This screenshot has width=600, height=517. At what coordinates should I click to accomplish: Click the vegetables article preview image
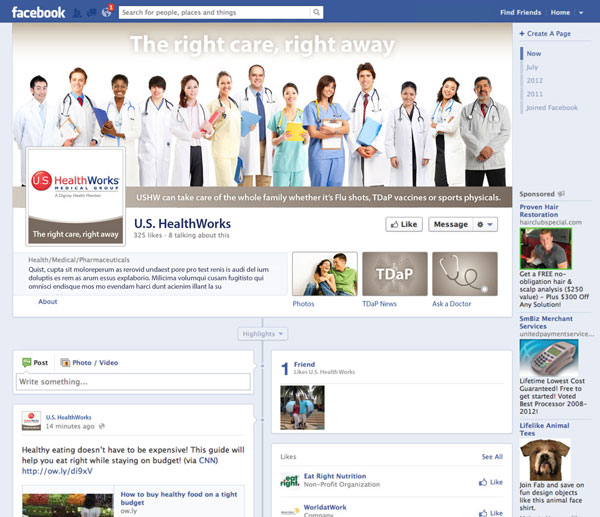[68, 505]
